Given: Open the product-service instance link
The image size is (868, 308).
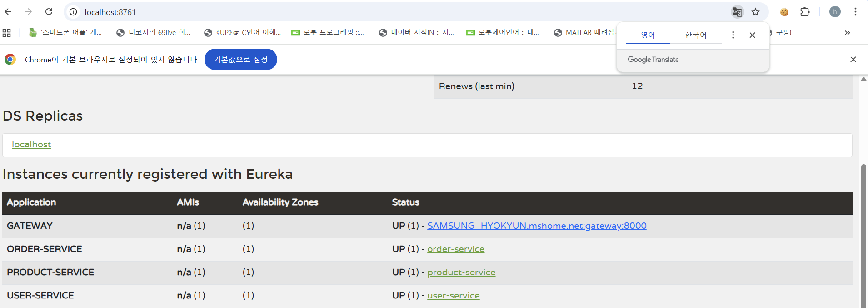Looking at the screenshot, I should tap(461, 273).
